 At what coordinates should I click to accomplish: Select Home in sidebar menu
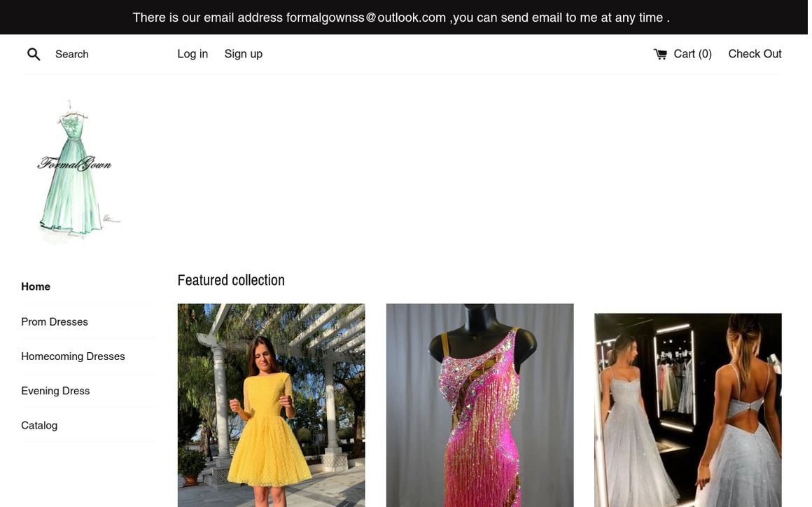pos(36,286)
